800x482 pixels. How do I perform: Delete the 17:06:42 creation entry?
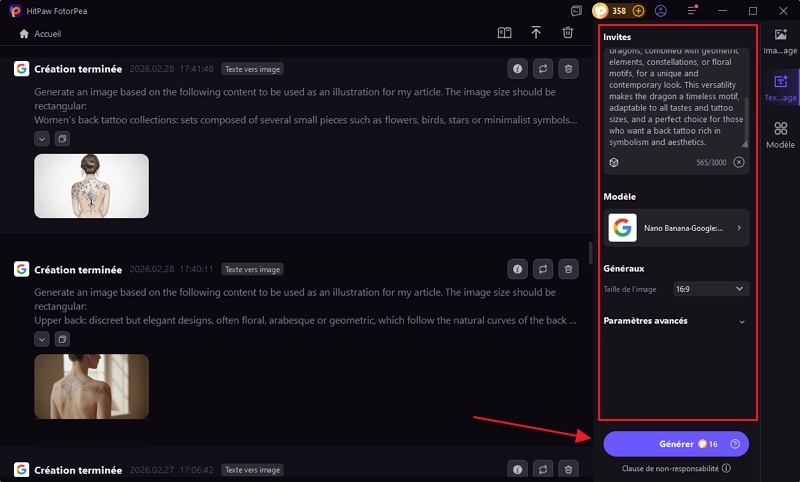568,469
